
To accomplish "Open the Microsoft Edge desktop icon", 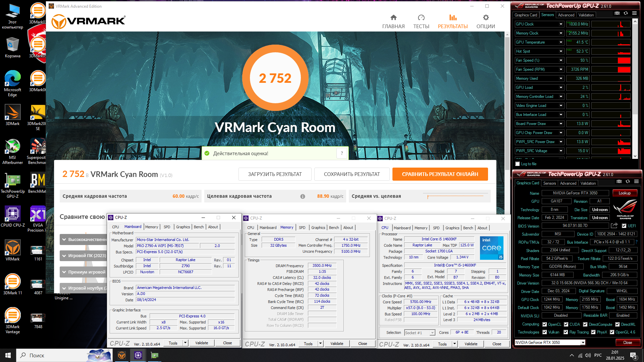I will pyautogui.click(x=12, y=83).
